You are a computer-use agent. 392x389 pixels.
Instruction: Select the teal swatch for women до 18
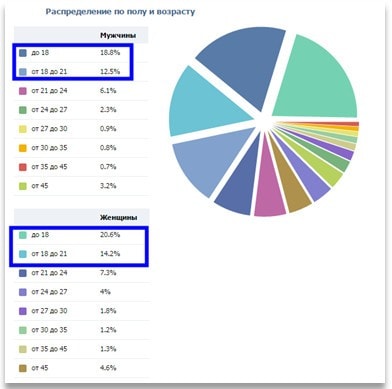[x=23, y=235]
